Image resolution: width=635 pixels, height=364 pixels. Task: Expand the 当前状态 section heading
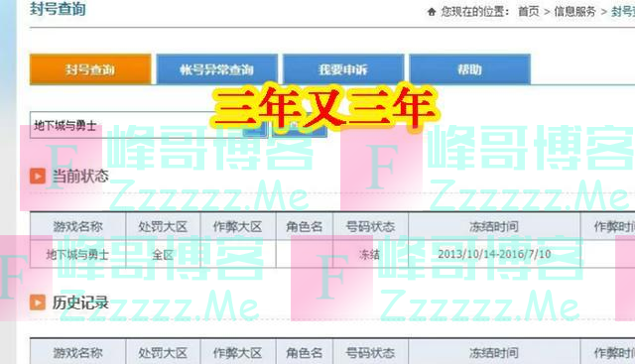80,177
